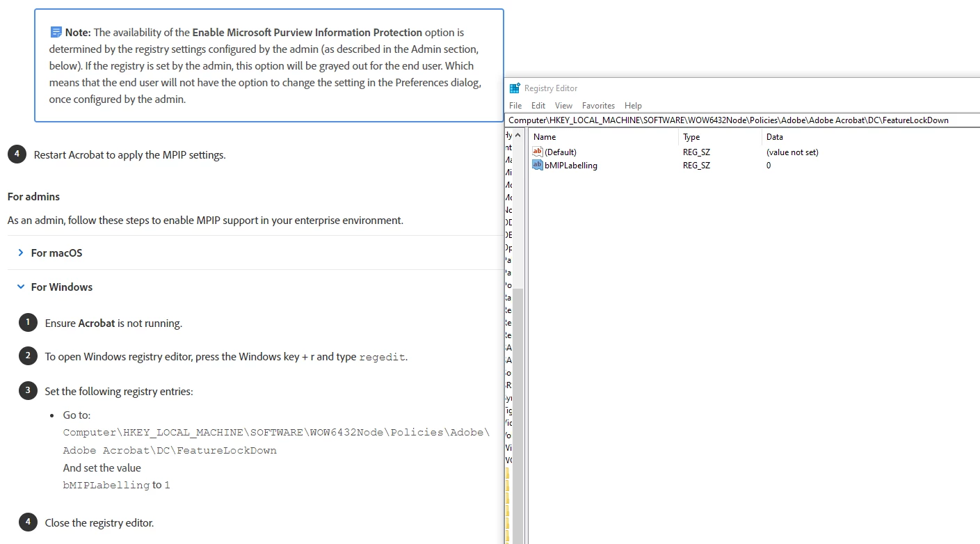Select the bMIPLabelling value icon
Screen dimensions: 980x544
[x=537, y=165]
